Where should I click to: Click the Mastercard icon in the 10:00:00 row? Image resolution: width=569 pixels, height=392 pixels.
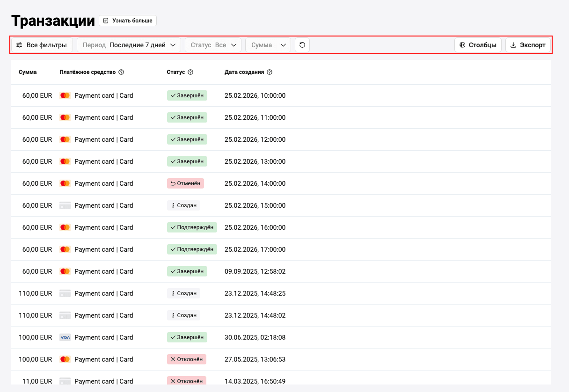click(65, 95)
